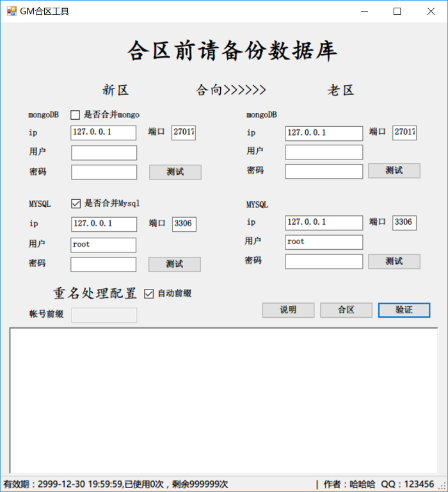Click the 重名处理配置 heading

[95, 293]
